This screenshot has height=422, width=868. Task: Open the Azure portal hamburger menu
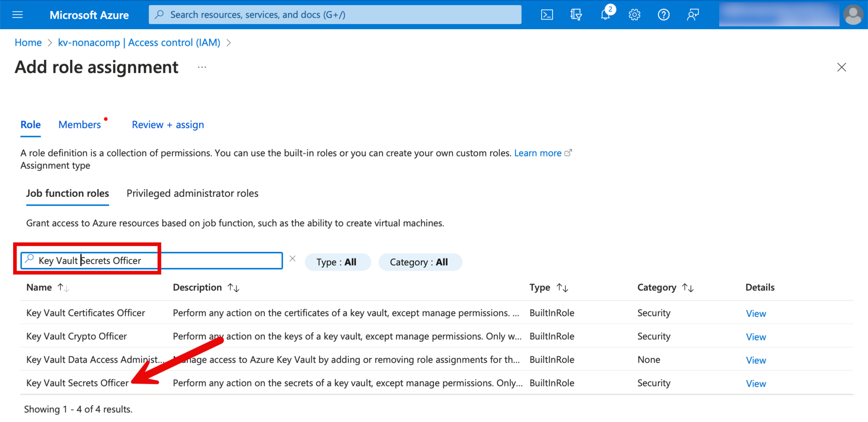coord(17,15)
